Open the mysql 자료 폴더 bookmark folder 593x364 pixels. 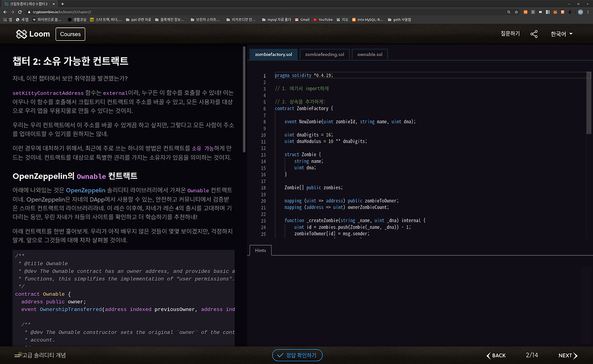276,19
